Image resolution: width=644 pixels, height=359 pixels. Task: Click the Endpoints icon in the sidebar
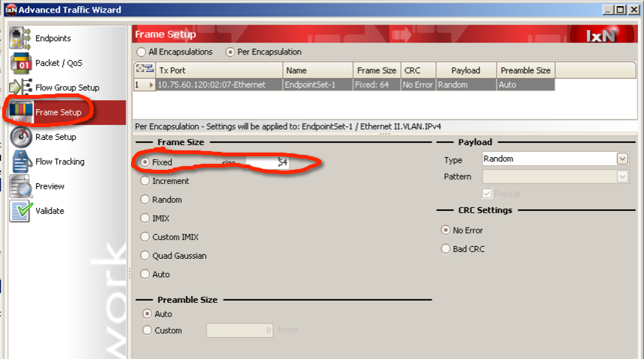coord(21,37)
